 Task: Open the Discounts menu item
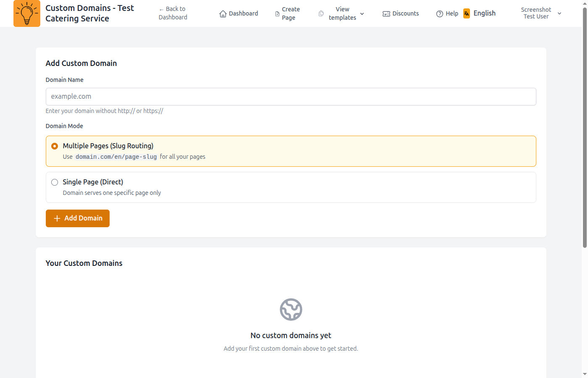coord(401,13)
